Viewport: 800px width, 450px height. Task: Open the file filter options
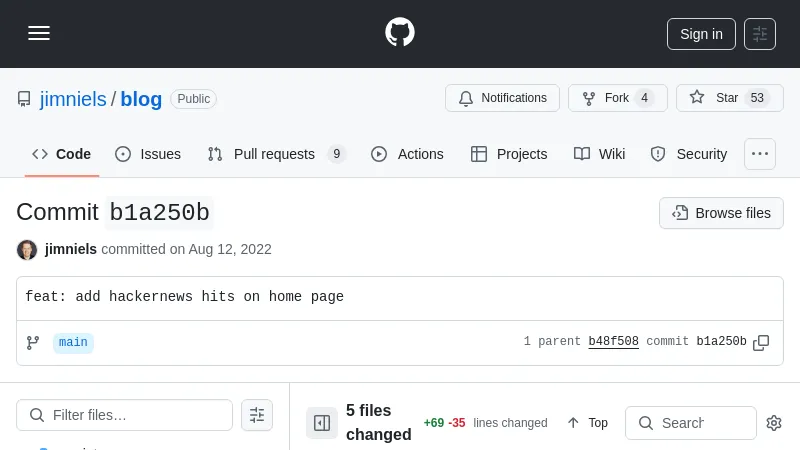(x=257, y=415)
